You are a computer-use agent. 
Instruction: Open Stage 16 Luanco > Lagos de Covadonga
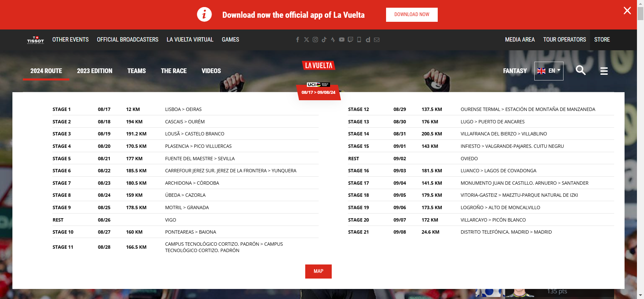tap(481, 171)
